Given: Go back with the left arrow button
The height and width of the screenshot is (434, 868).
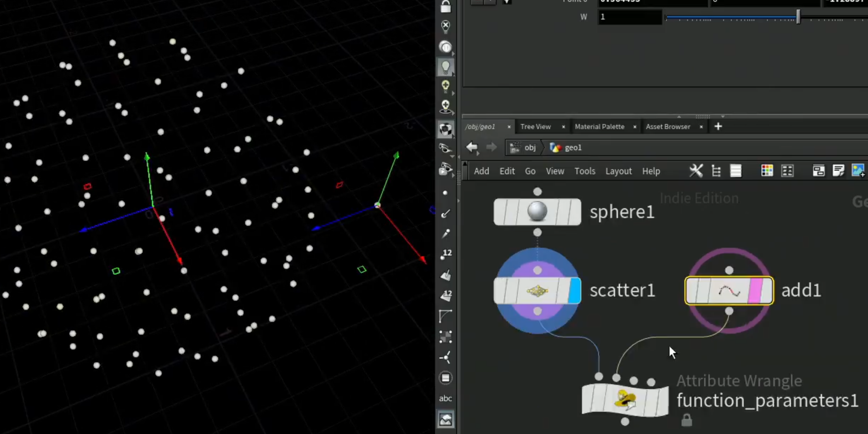Looking at the screenshot, I should [x=472, y=147].
